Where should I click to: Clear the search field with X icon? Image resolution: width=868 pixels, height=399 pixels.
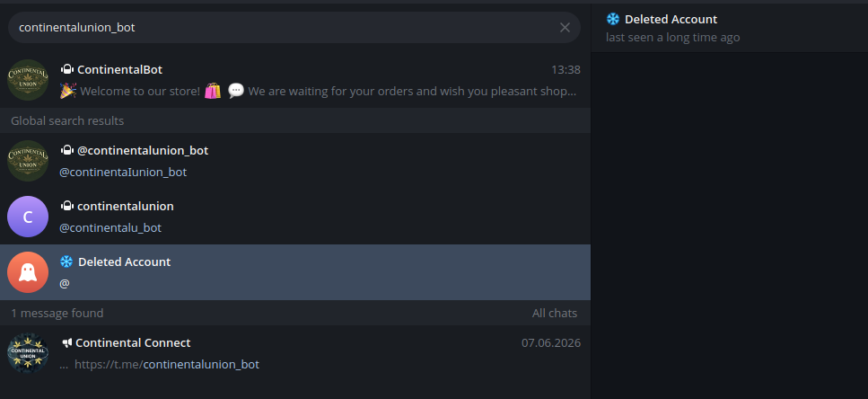tap(565, 28)
